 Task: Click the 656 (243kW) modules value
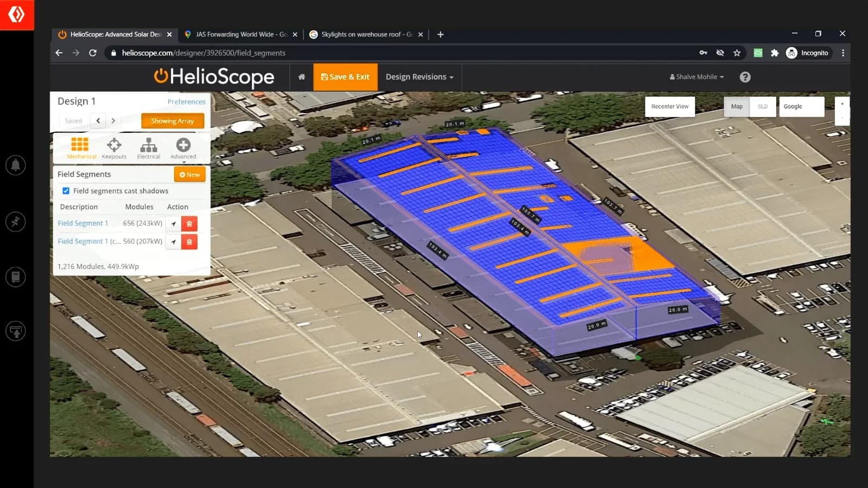pos(143,223)
